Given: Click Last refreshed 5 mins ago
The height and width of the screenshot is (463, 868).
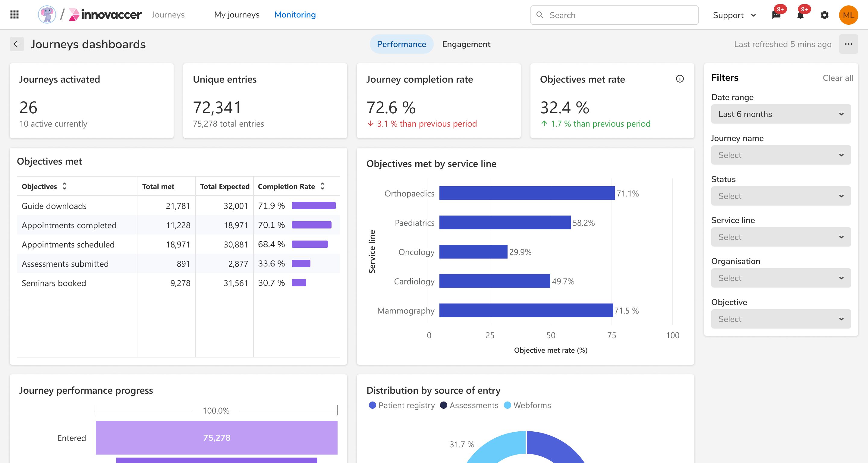Looking at the screenshot, I should (x=782, y=44).
